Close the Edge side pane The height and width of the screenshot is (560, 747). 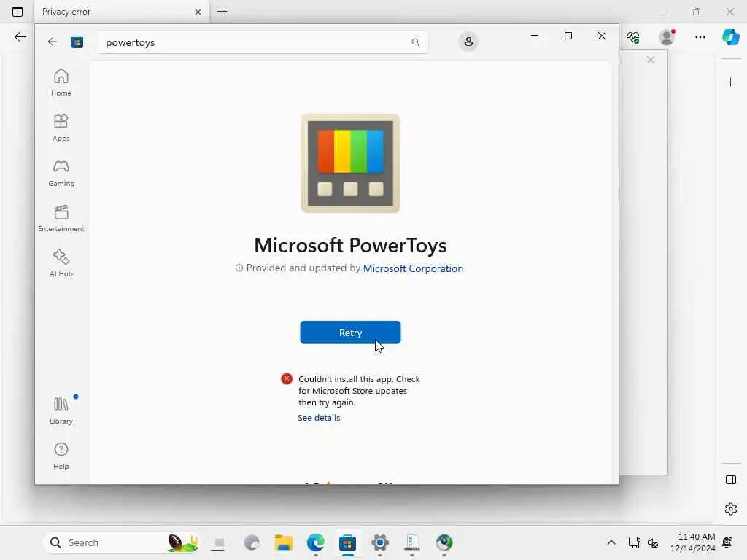pyautogui.click(x=650, y=60)
